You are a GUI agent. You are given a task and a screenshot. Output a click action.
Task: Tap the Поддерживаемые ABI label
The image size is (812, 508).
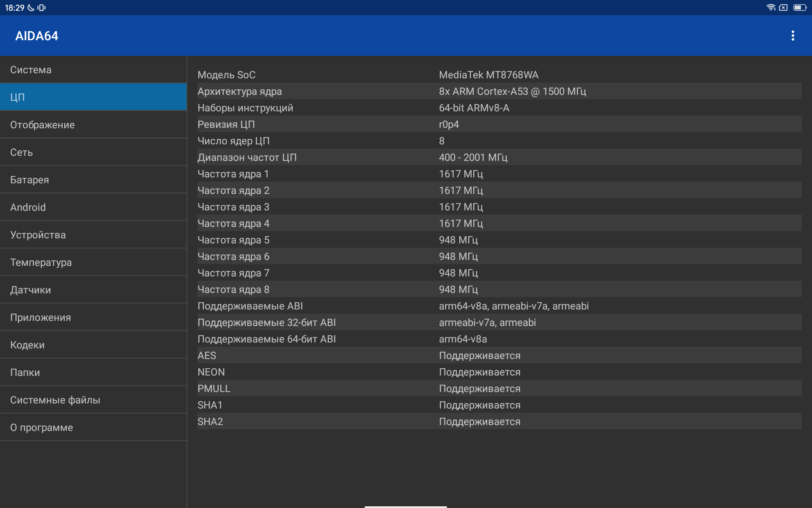click(x=250, y=306)
